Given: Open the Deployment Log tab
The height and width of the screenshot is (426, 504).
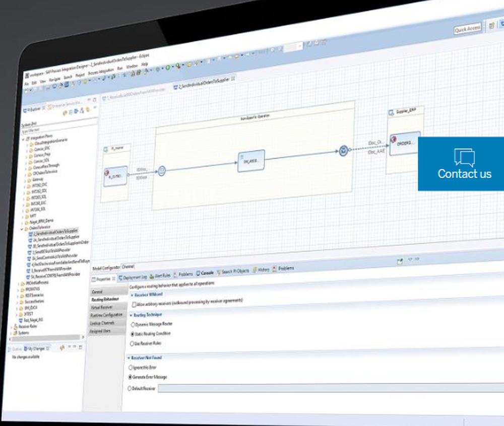Looking at the screenshot, I should click(133, 277).
